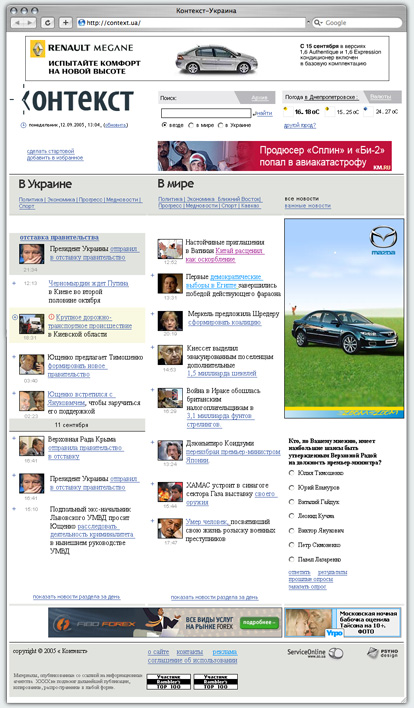Image resolution: width=414 pixels, height=708 pixels.
Task: Click the сформировать коалицию link
Action: point(224,323)
